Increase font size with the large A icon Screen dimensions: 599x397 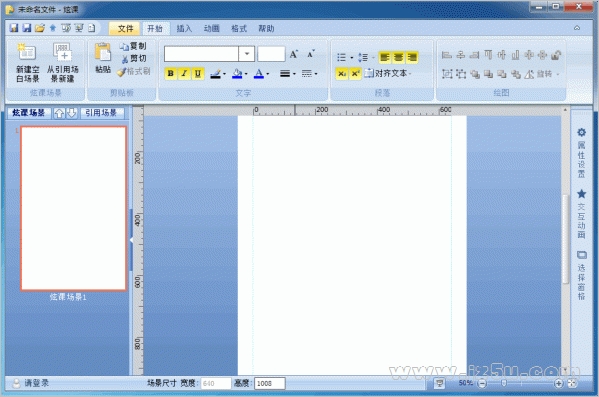(x=293, y=54)
